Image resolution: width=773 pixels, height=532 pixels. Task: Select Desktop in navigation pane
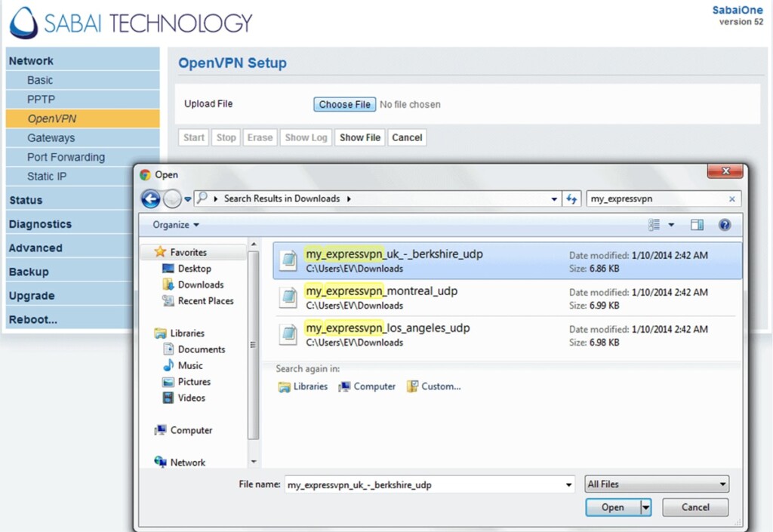(x=187, y=269)
